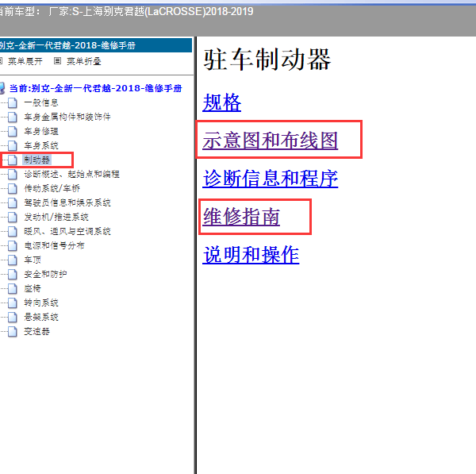
Task: Open the 维修指南 link
Action: (241, 217)
